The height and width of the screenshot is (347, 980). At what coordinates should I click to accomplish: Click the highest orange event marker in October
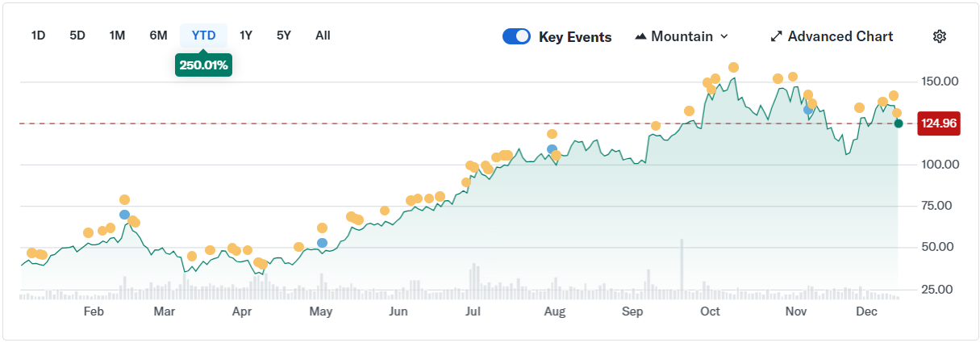coord(733,68)
